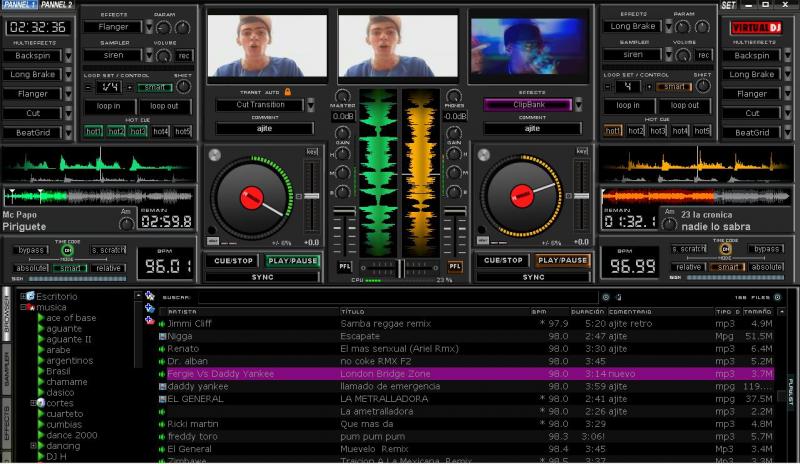This screenshot has height=464, width=800.
Task: Click right deck SYNC button
Action: [533, 277]
